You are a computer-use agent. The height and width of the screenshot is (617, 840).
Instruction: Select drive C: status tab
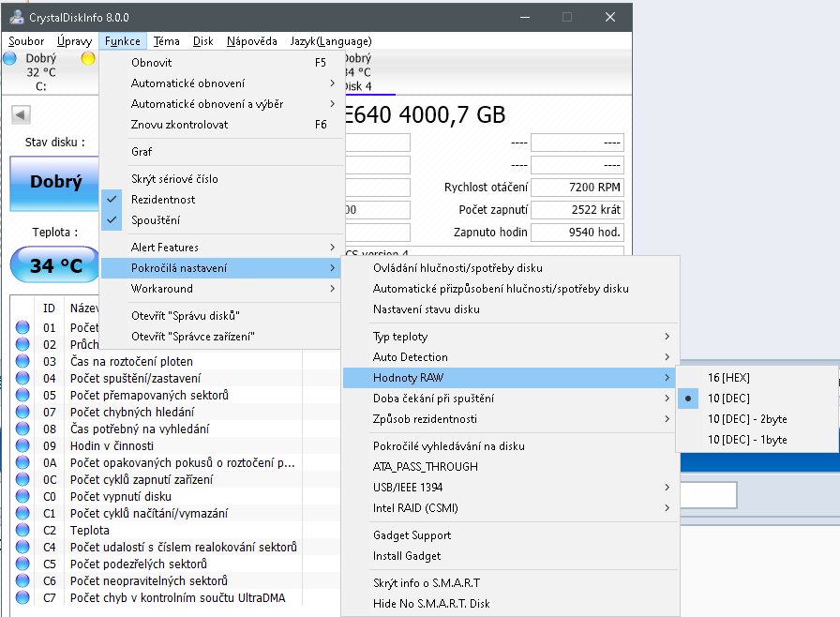[x=40, y=72]
